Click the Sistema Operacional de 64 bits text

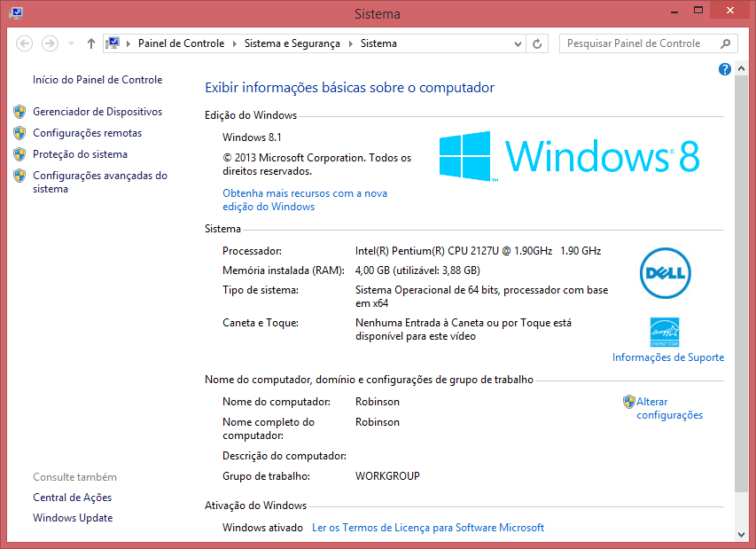pos(481,297)
